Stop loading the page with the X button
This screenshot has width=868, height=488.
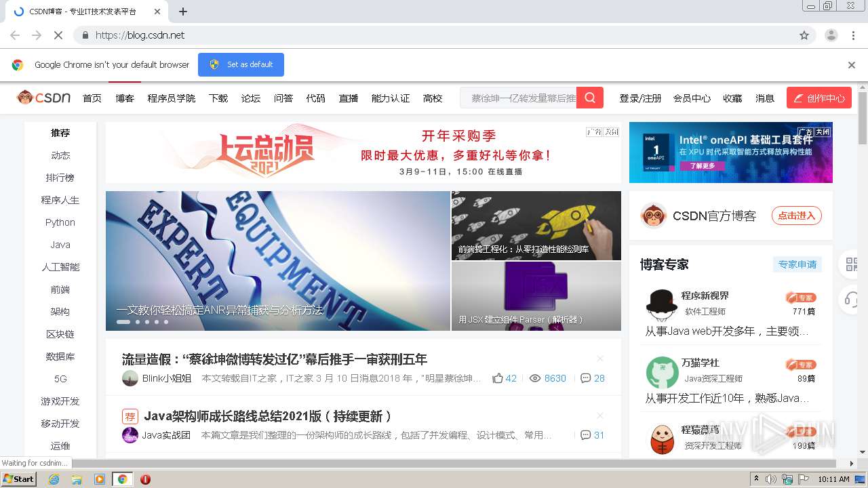[58, 35]
